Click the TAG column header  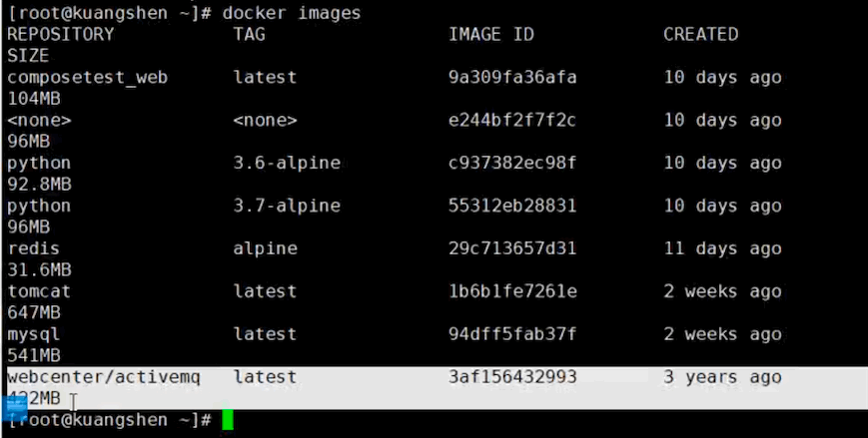point(249,34)
